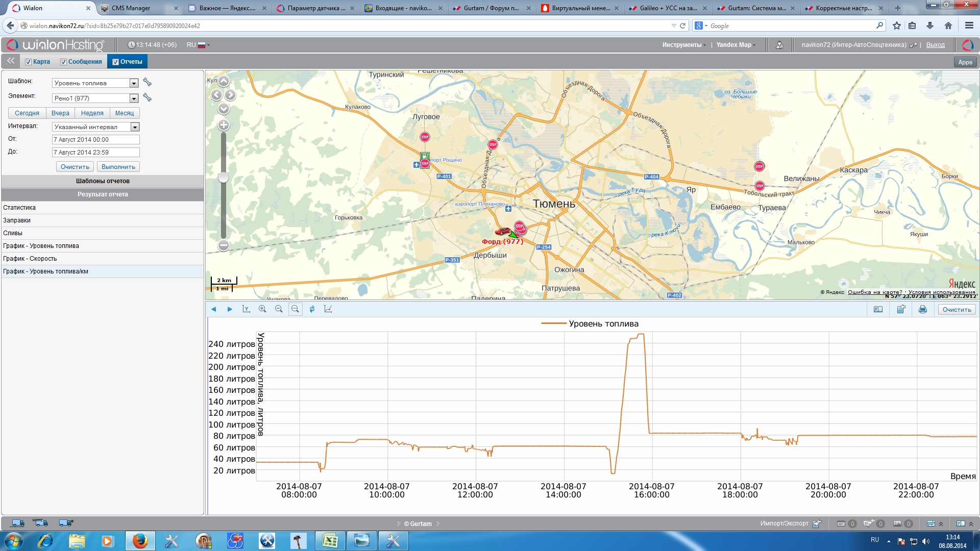Click the print report printer icon
980x551 pixels.
(922, 309)
